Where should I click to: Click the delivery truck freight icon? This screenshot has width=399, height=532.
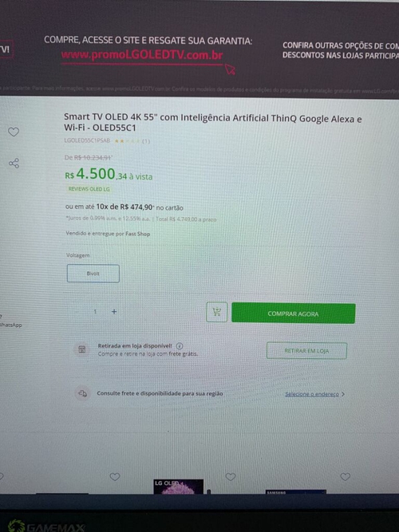[x=82, y=393]
